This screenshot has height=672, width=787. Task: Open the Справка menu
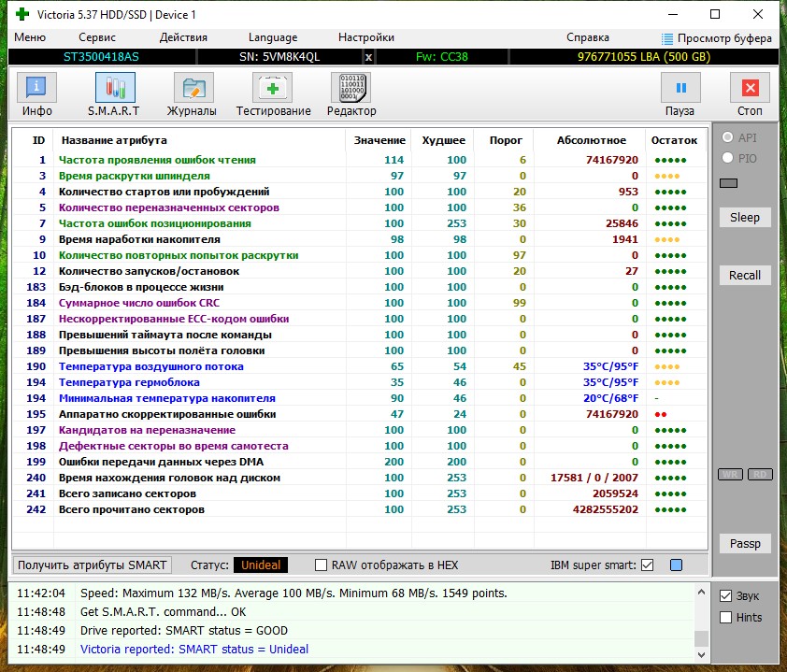[587, 37]
